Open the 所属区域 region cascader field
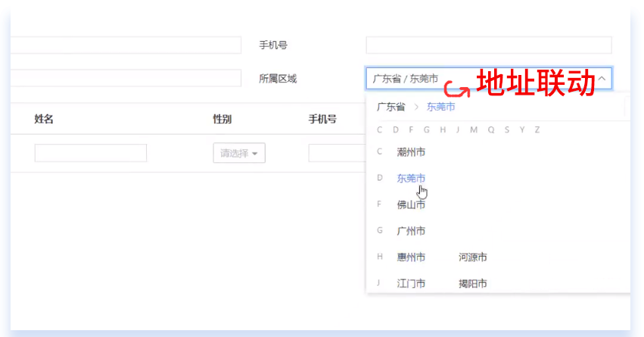The image size is (644, 337). coord(489,79)
